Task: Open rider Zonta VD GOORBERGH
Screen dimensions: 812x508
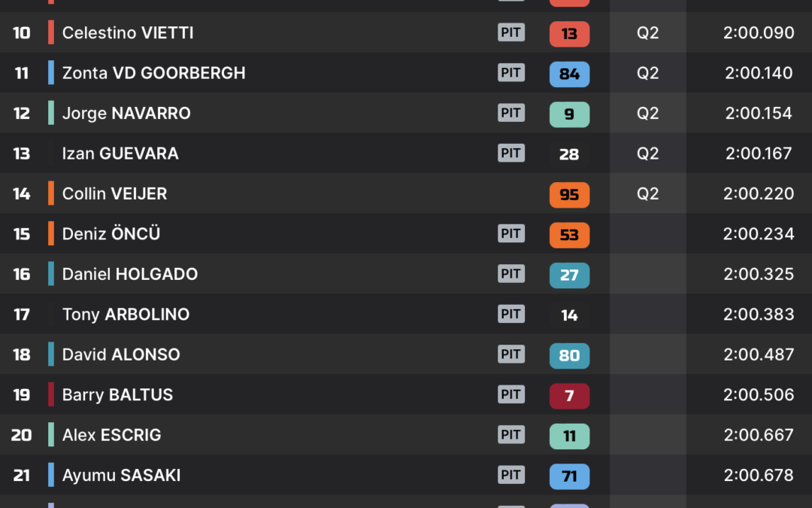Action: (x=154, y=73)
